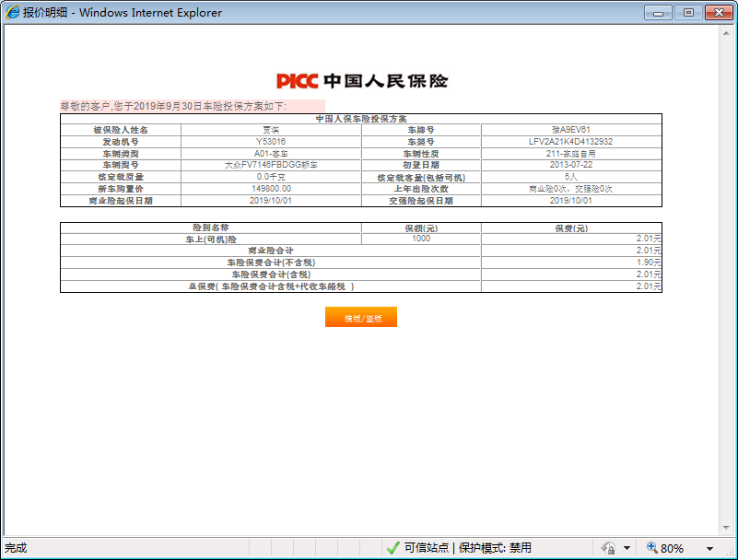The height and width of the screenshot is (560, 738).
Task: Click the 1.90元 premium value
Action: pyautogui.click(x=649, y=262)
